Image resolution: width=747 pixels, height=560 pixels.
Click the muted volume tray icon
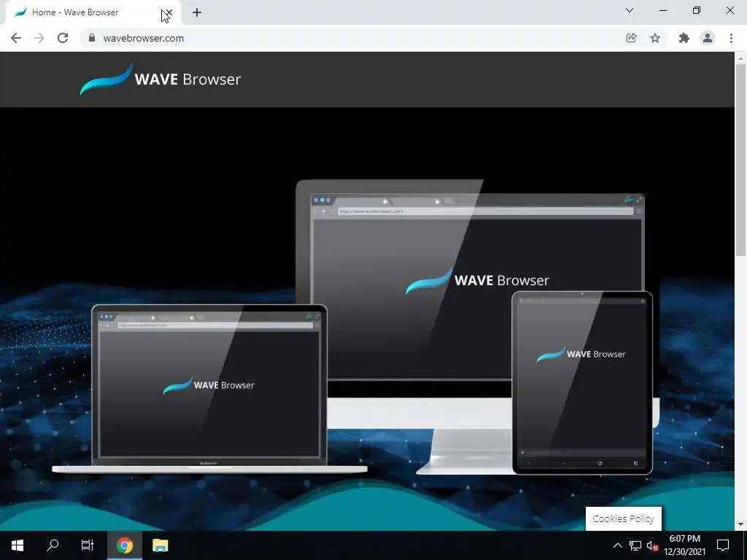pyautogui.click(x=652, y=545)
